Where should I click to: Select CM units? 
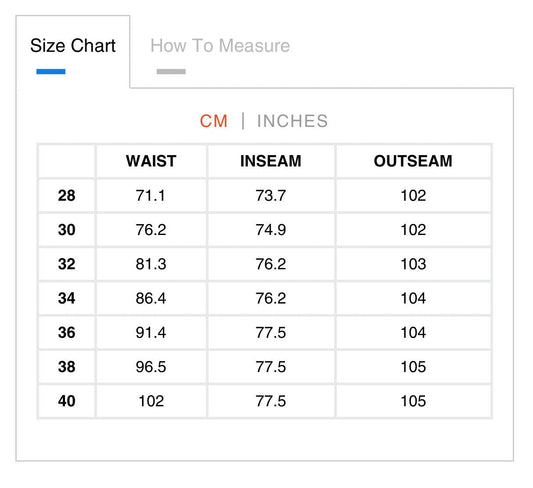point(213,121)
